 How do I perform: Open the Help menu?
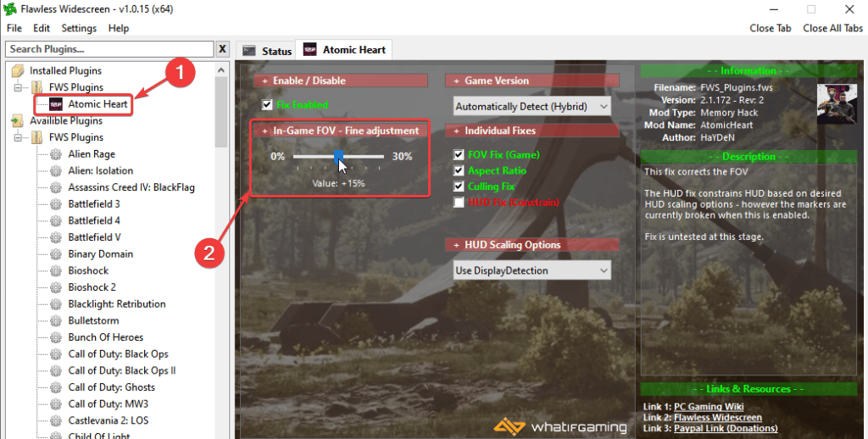pyautogui.click(x=119, y=28)
